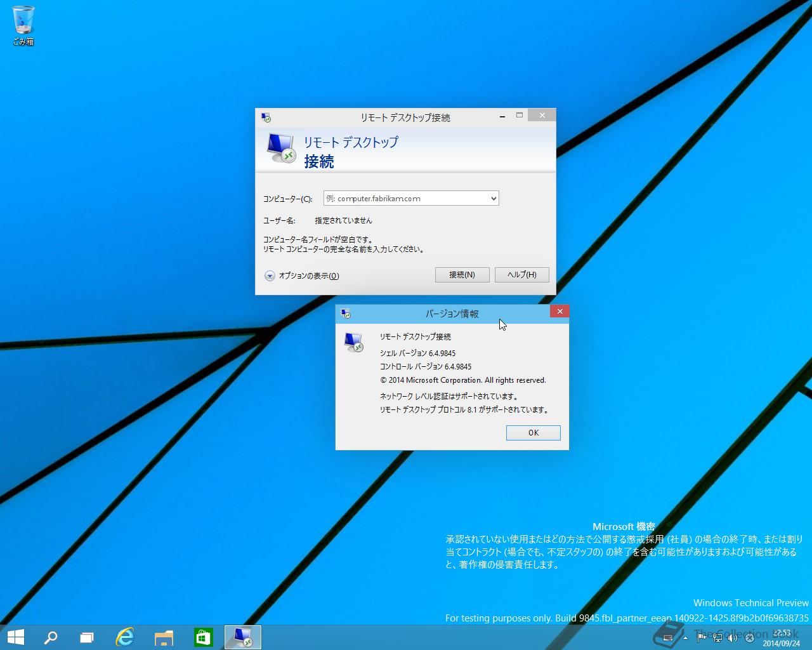Screen dimensions: 812x650
Task: Click the Remote Desktop icon inside version dialog
Action: pyautogui.click(x=354, y=342)
